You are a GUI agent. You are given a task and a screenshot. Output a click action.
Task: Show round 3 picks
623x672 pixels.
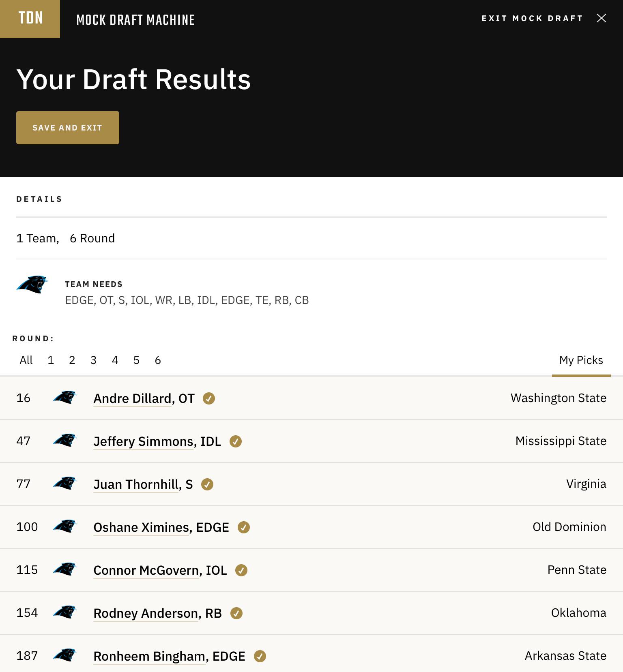93,360
